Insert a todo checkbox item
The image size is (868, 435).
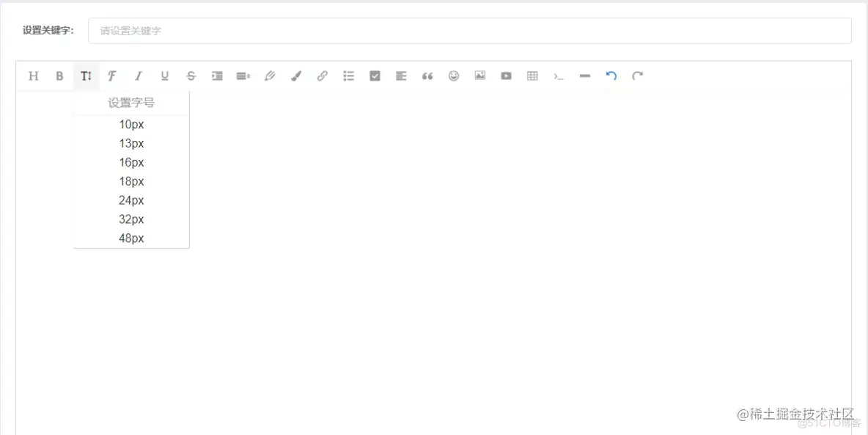click(x=375, y=76)
